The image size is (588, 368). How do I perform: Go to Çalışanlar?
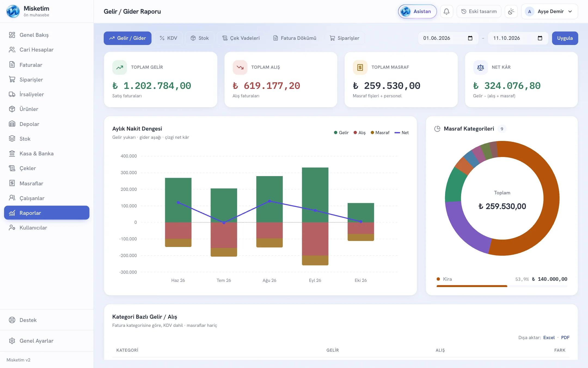[47, 198]
